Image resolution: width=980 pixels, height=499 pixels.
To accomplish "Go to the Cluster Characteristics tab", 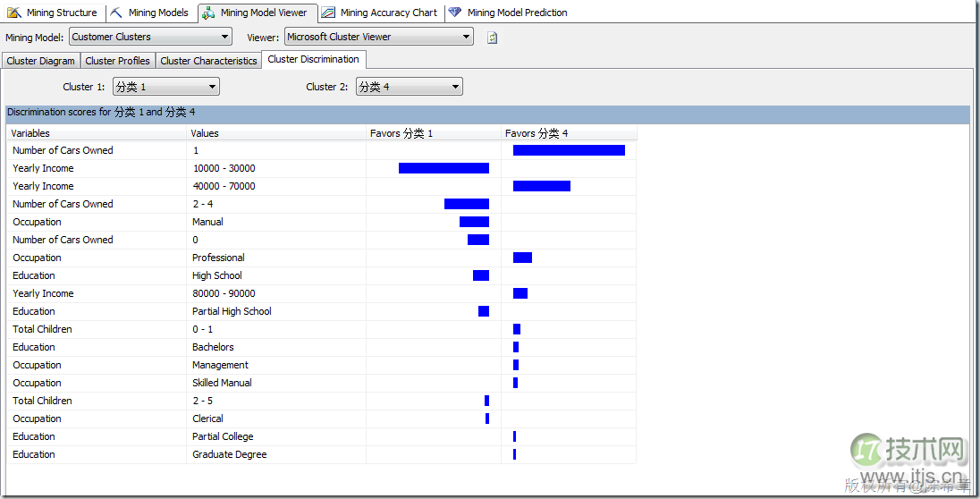I will (x=208, y=61).
